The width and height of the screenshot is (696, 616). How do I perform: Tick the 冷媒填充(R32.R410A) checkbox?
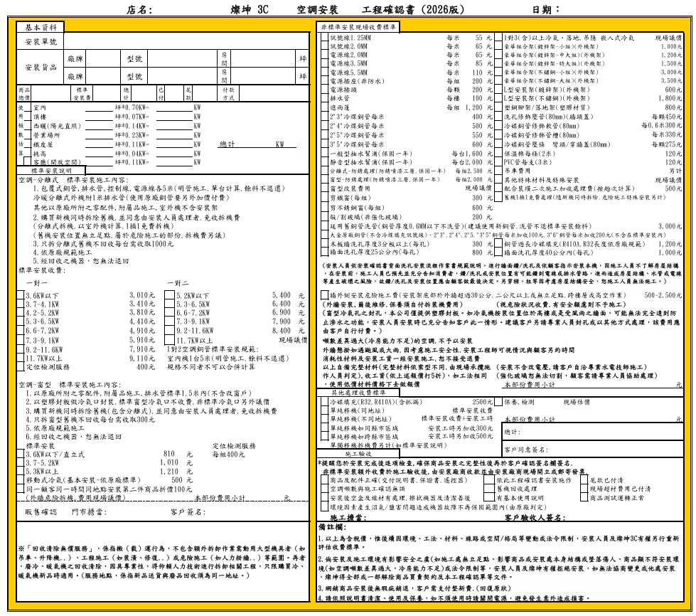pos(323,402)
